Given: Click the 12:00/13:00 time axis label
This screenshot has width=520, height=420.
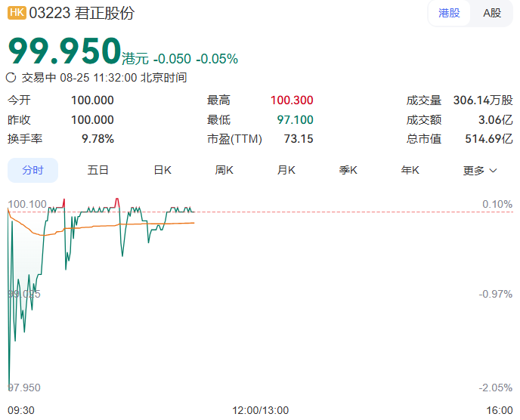Looking at the screenshot, I should pyautogui.click(x=260, y=410).
